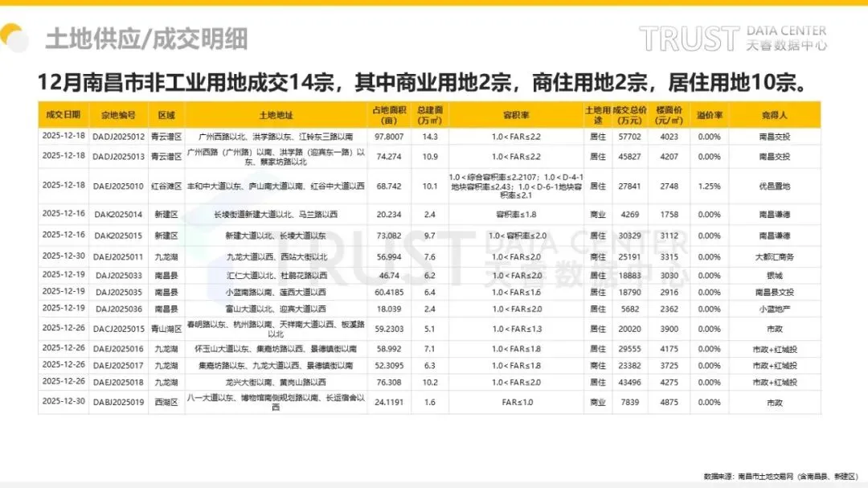
Task: Click the '竞得人' column header
Action: point(775,115)
